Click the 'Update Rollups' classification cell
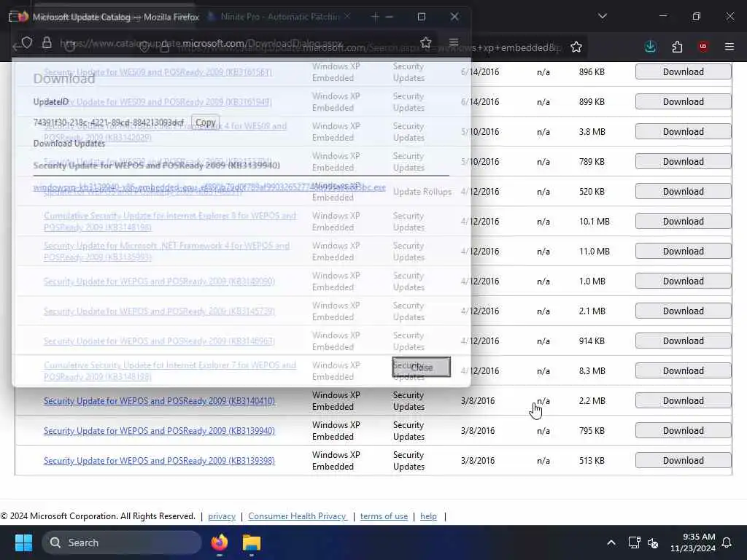The height and width of the screenshot is (560, 747). coord(422,192)
